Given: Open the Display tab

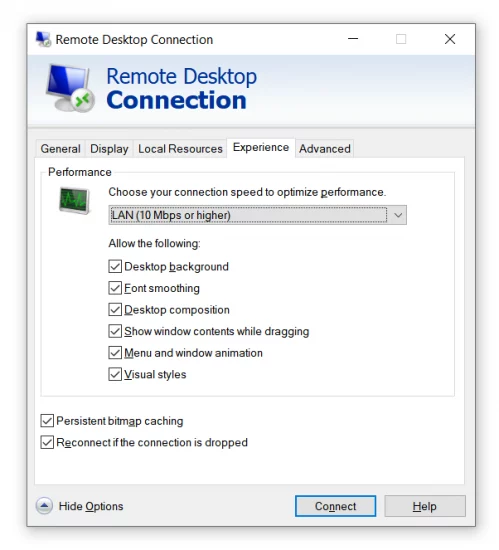Looking at the screenshot, I should tap(109, 149).
